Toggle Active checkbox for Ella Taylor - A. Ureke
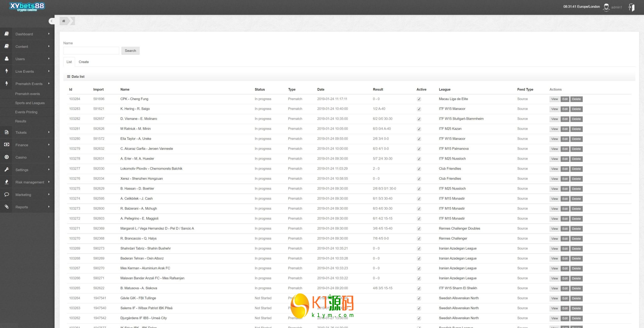Image resolution: width=644 pixels, height=328 pixels. coord(419,139)
